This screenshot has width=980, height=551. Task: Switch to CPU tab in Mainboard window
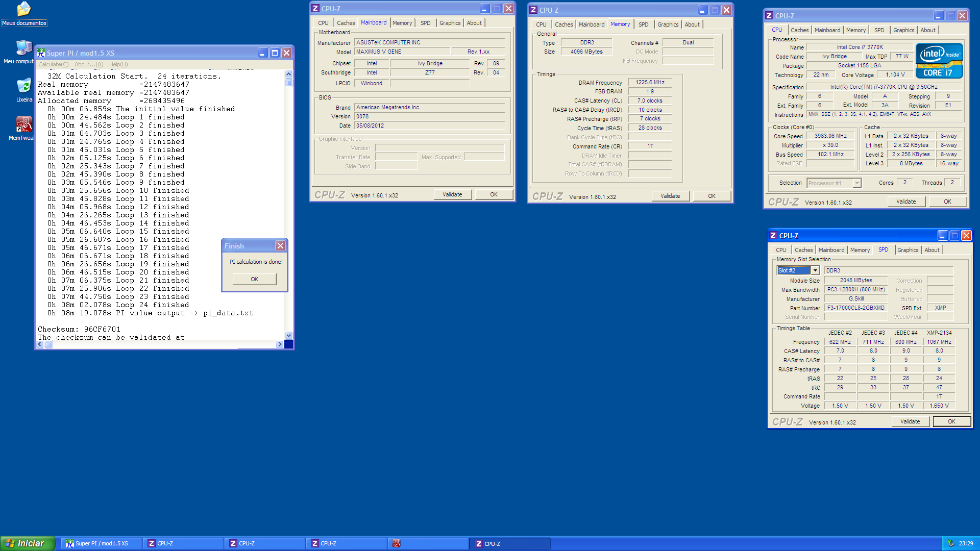point(323,23)
